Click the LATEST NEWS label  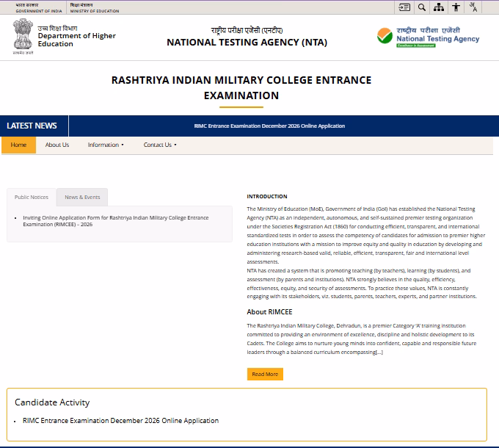tap(32, 126)
